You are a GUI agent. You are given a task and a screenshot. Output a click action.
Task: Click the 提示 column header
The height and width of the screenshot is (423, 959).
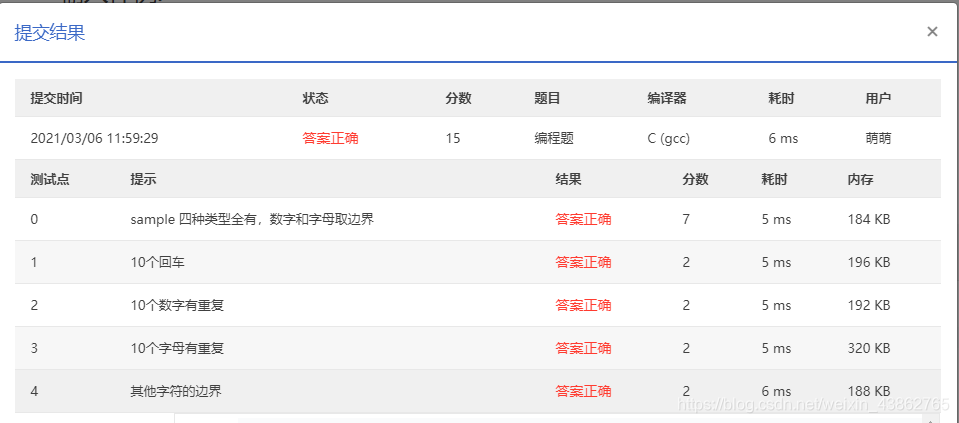pyautogui.click(x=143, y=179)
